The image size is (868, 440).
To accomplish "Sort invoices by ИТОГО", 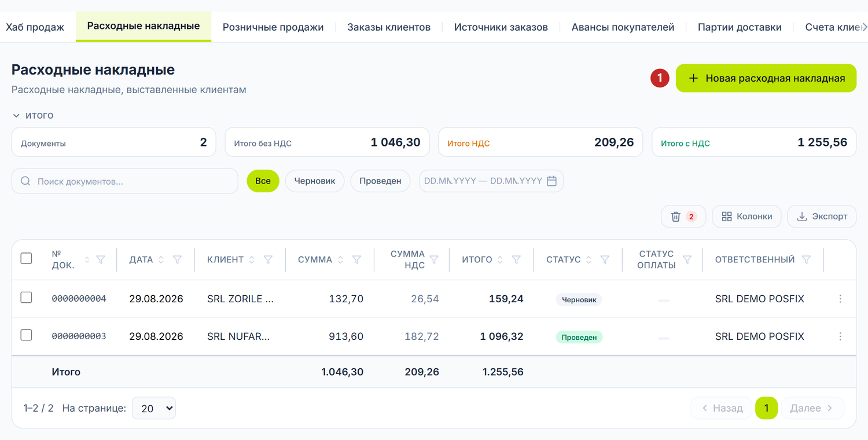I will coord(501,260).
